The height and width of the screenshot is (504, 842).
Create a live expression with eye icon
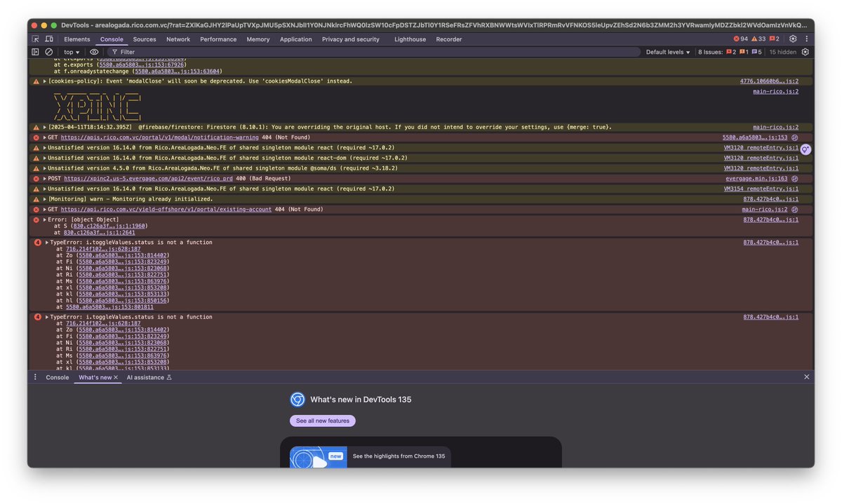click(94, 52)
